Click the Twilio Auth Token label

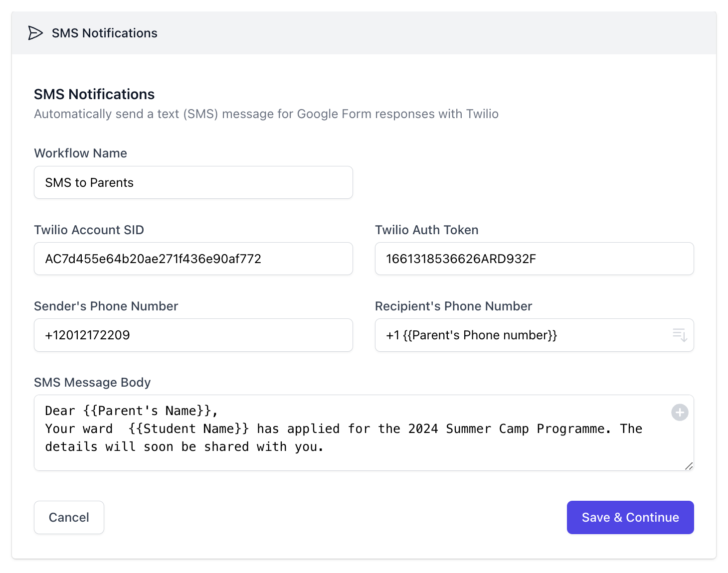426,230
